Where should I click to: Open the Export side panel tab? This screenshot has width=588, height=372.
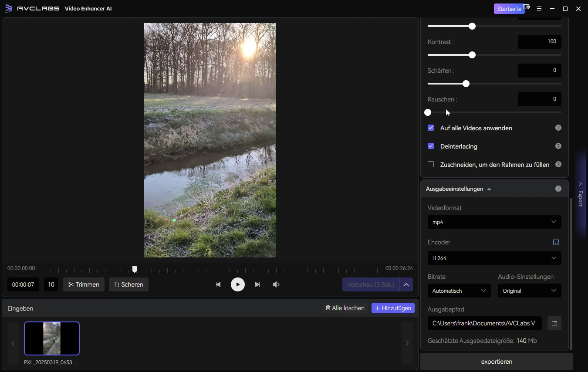[x=580, y=195]
